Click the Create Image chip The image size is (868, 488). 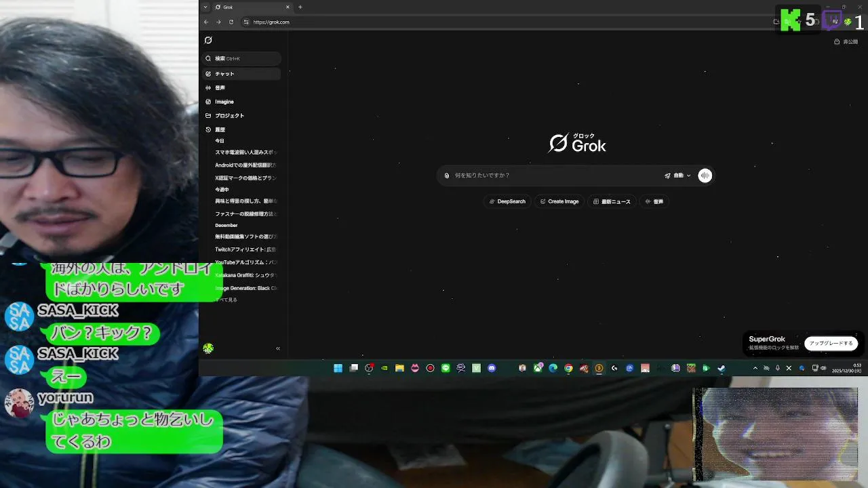[559, 201]
